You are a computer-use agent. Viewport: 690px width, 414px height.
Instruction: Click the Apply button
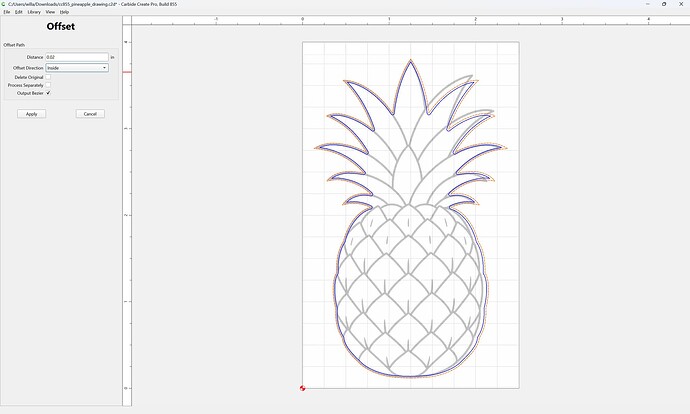(32, 114)
